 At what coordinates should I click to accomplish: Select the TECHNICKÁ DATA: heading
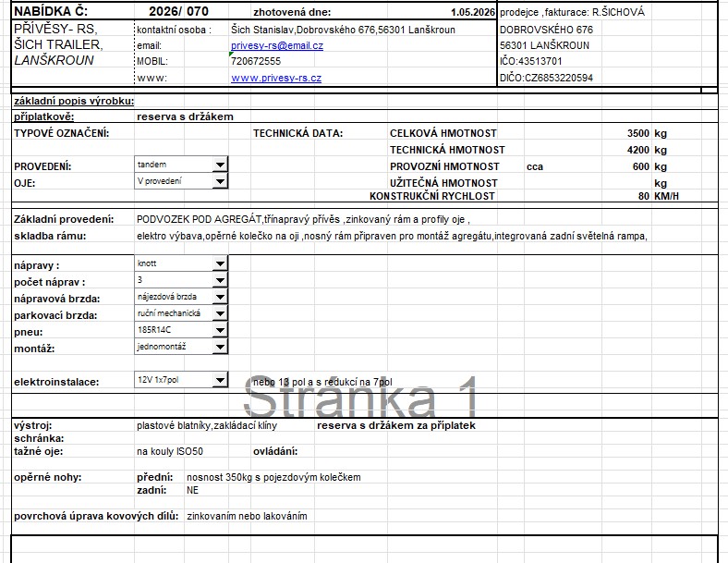pos(297,133)
